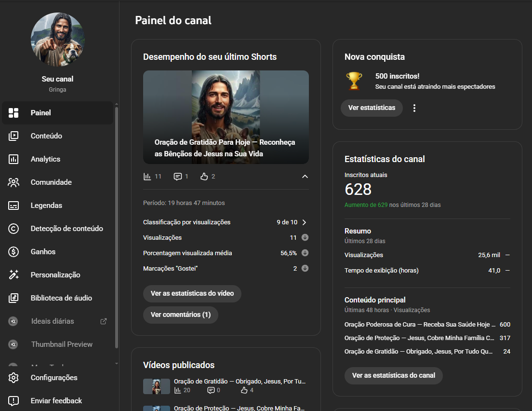Click the likes thumbs-up icon under the Shorts thumbnail
532x411 pixels.
(x=204, y=176)
